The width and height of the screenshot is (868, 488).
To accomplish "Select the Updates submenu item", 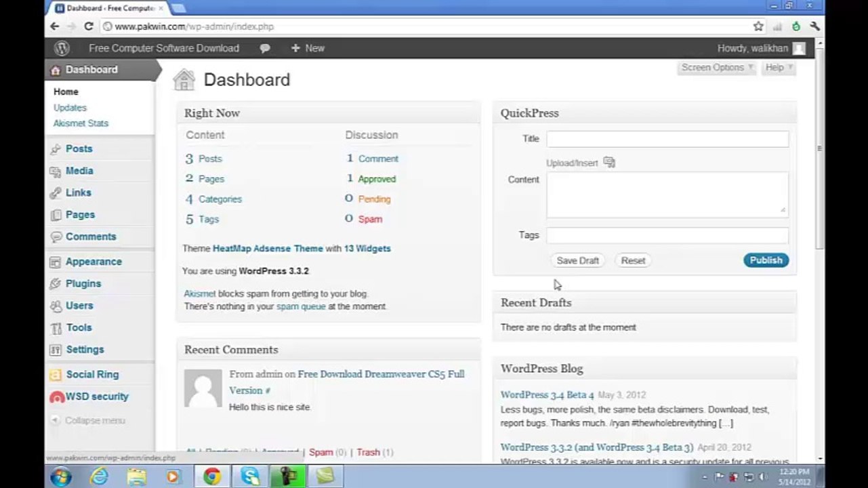I will click(x=70, y=108).
